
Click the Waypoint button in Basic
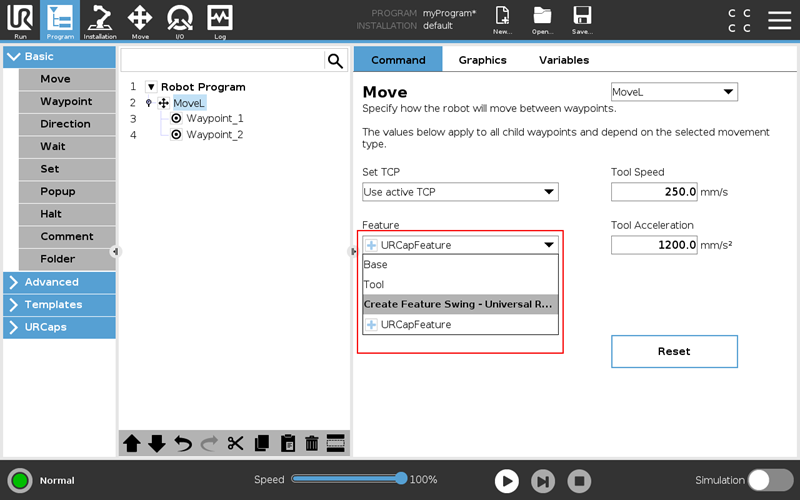tap(66, 102)
